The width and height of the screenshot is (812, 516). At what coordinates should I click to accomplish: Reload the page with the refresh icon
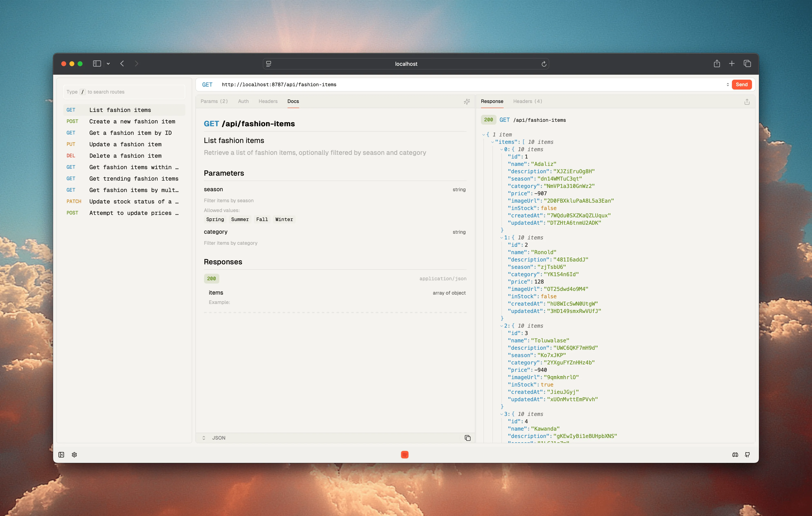tap(544, 63)
